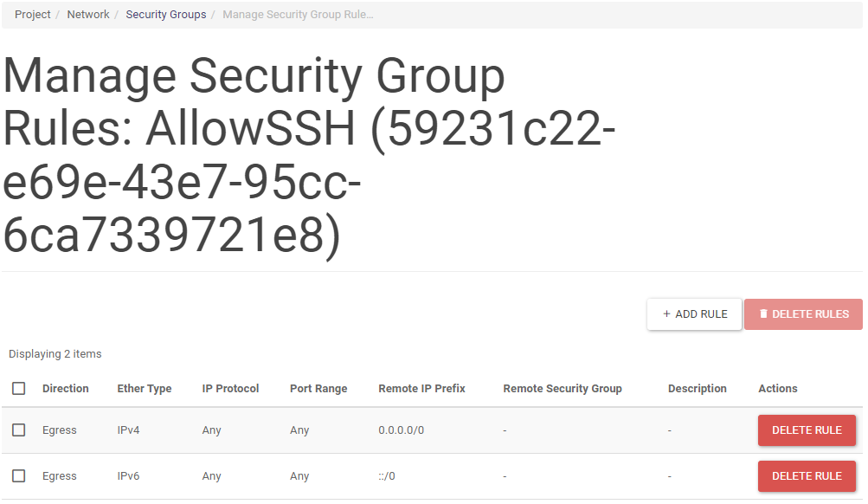Toggle the select-all checkbox in table header
This screenshot has width=868, height=504.
coord(19,389)
